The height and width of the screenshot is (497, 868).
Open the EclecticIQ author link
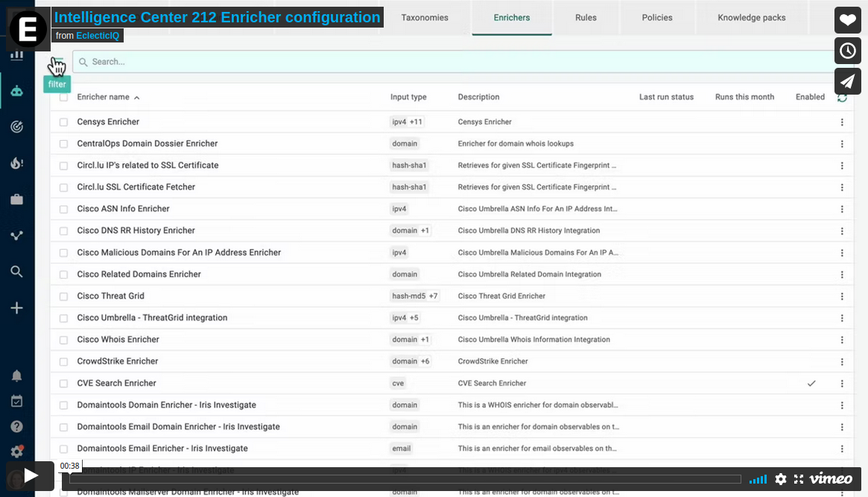click(x=98, y=36)
